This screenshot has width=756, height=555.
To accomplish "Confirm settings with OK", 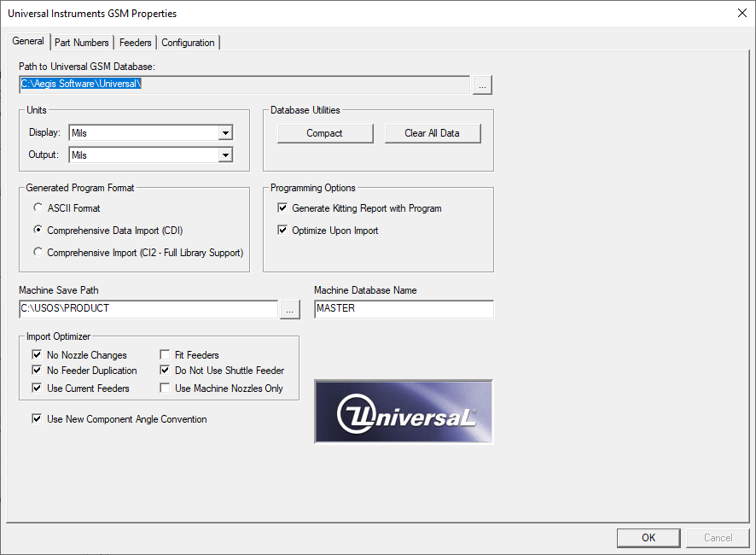I will pyautogui.click(x=648, y=537).
